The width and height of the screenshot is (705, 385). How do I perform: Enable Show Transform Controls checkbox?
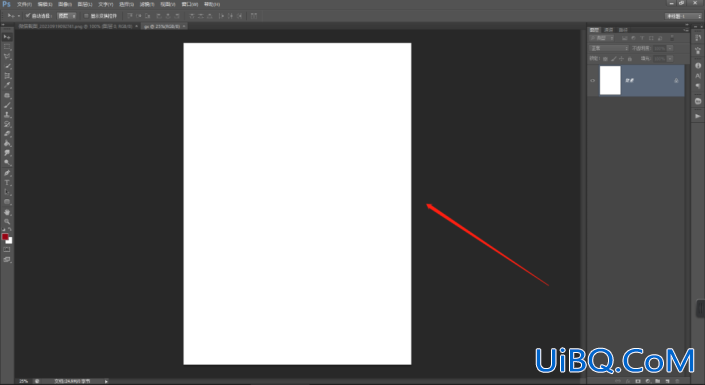(x=86, y=16)
